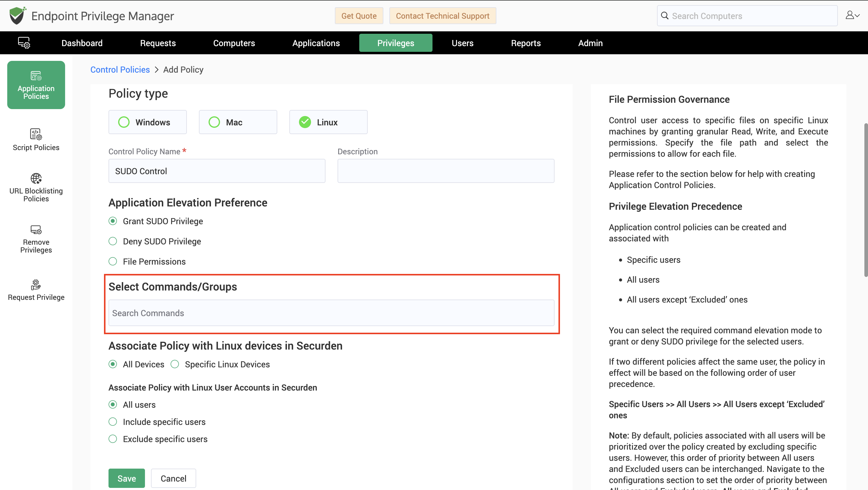
Task: Click the File Permission Governance heading
Action: (x=669, y=99)
